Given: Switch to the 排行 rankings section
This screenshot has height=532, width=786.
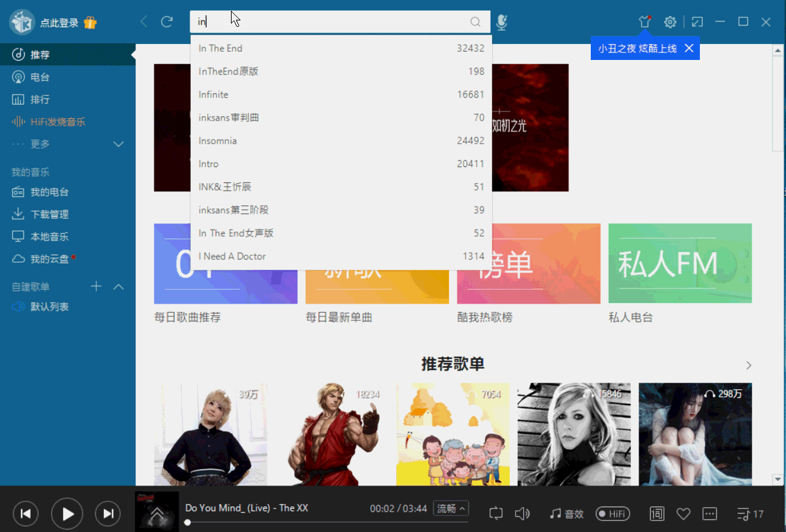Looking at the screenshot, I should 38,99.
